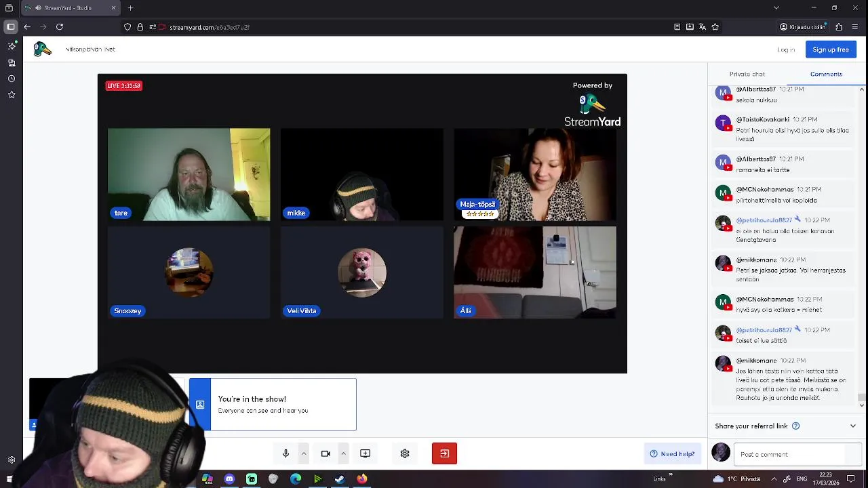Click Kirjaudu sisään account button
868x488 pixels.
[x=803, y=27]
